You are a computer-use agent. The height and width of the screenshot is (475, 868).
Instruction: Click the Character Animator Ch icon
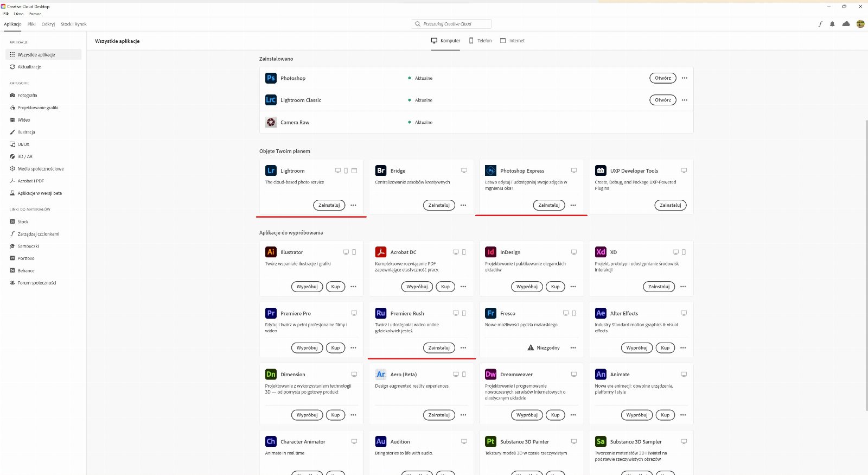271,441
